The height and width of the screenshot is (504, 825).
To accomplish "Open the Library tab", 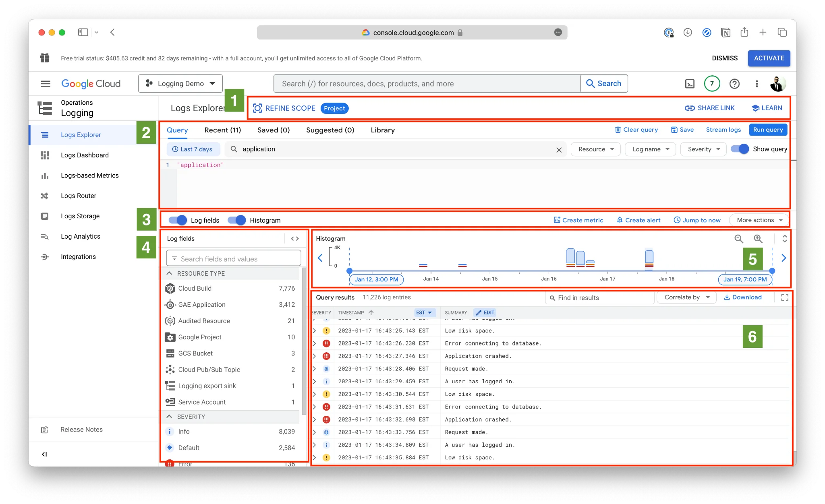I will tap(382, 130).
